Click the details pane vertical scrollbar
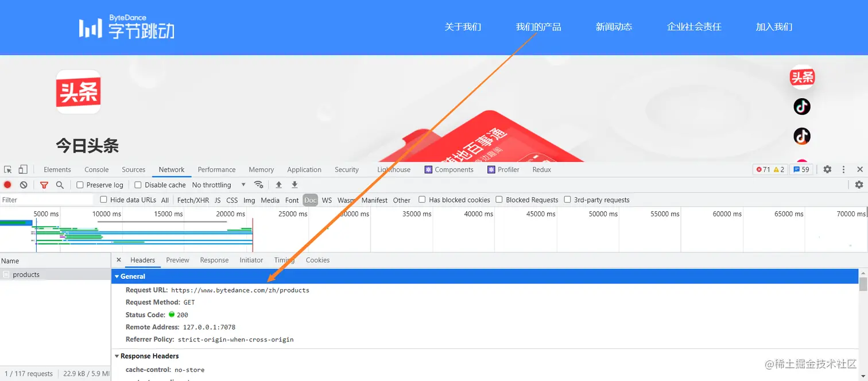This screenshot has width=868, height=381. (863, 284)
